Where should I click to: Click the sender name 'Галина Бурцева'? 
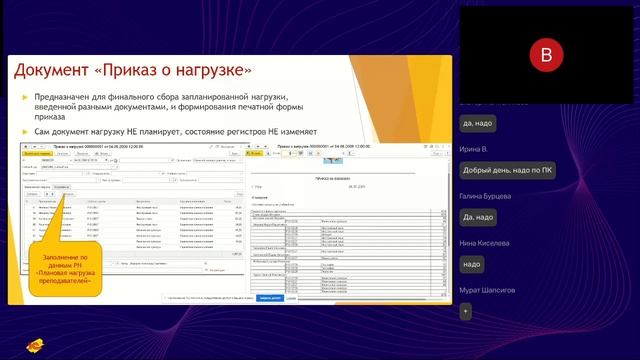point(485,196)
